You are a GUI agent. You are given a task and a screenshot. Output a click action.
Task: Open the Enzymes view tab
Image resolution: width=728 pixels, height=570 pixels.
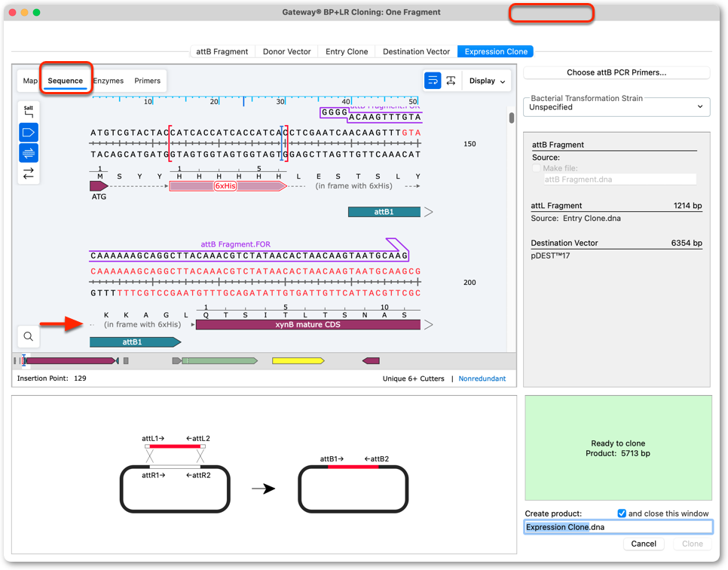109,81
